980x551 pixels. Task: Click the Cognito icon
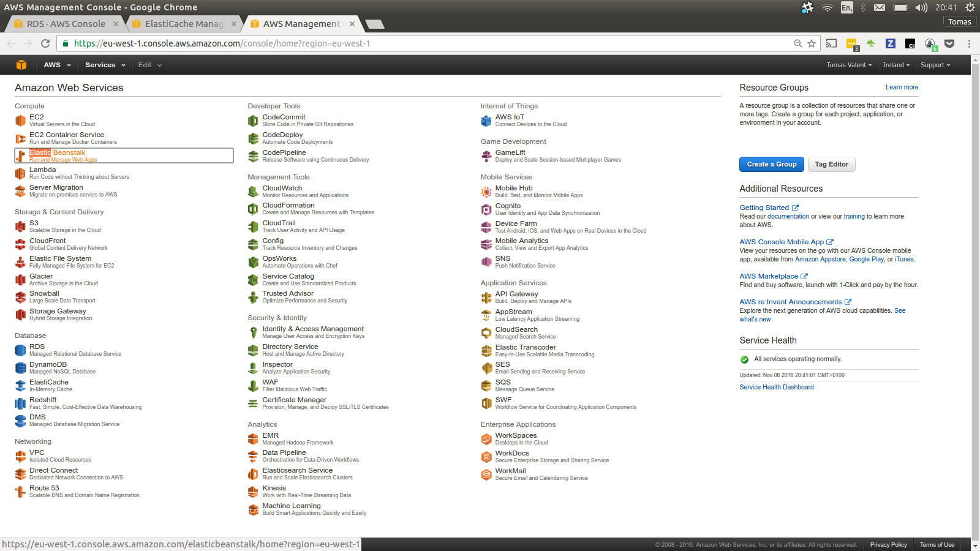[486, 209]
